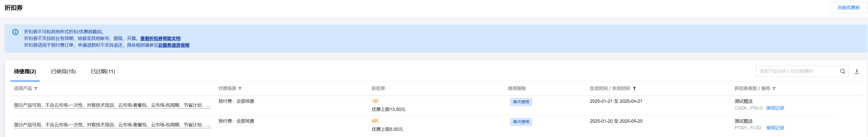Expand applicable products text of 8折 coupon
The height and width of the screenshot is (137, 868).
(x=112, y=125)
